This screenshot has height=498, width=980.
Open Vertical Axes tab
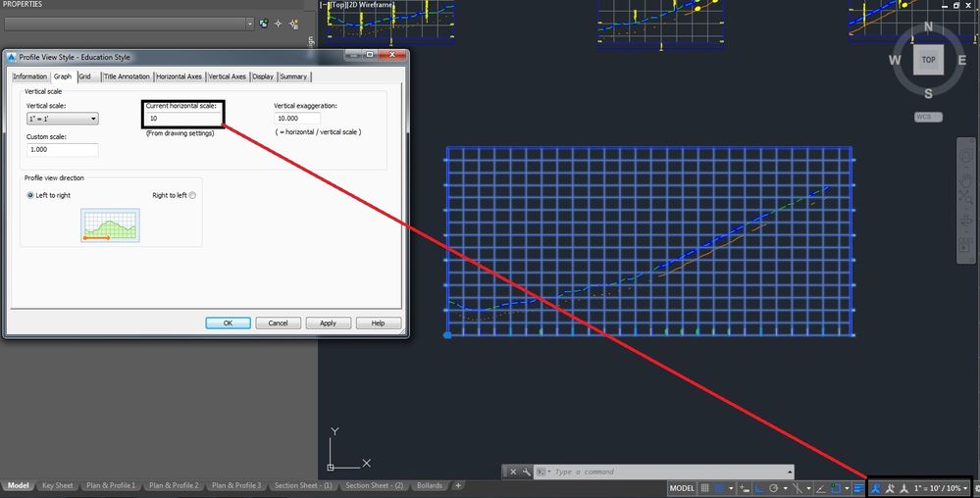point(227,76)
